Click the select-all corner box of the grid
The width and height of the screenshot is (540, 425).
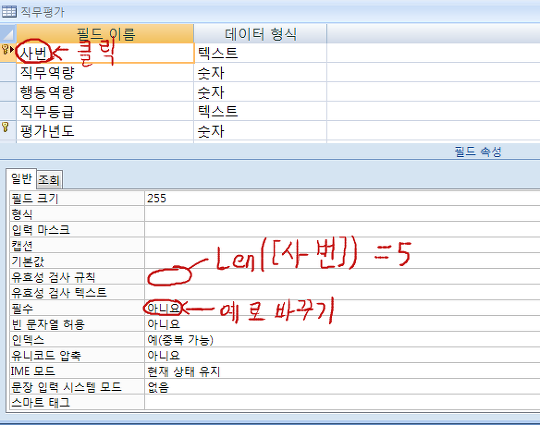click(x=8, y=33)
